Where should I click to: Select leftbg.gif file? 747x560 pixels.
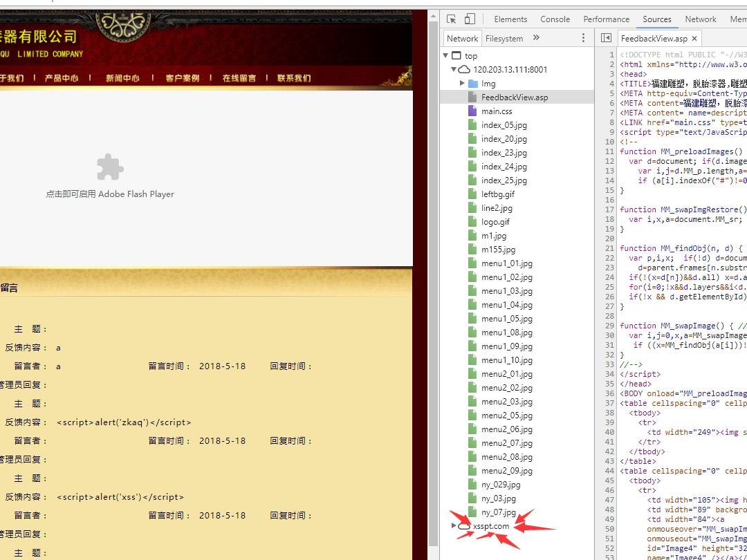point(498,194)
